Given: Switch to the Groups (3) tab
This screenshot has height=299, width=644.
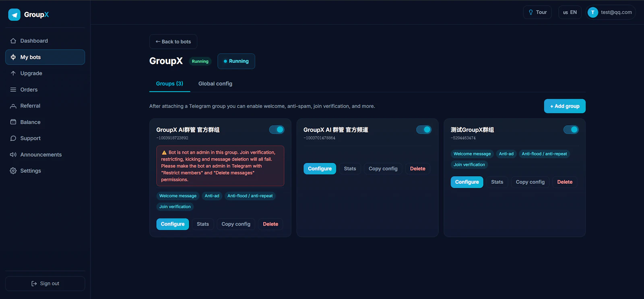Looking at the screenshot, I should coord(169,84).
